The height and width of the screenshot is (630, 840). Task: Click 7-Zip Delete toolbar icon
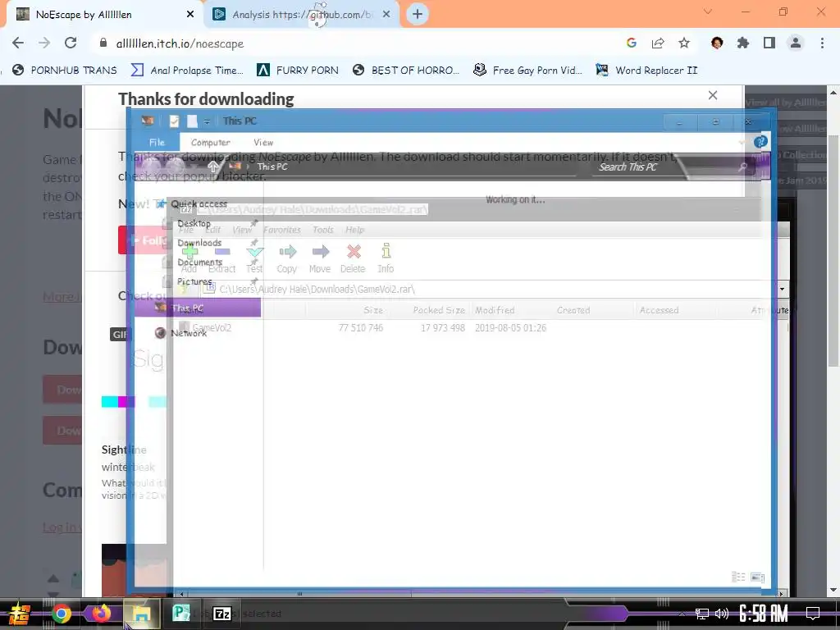[353, 258]
